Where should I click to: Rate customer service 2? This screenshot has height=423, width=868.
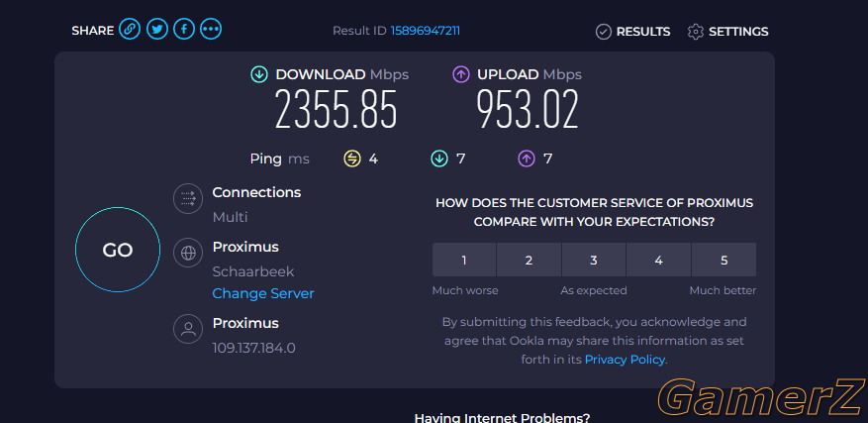pyautogui.click(x=529, y=260)
